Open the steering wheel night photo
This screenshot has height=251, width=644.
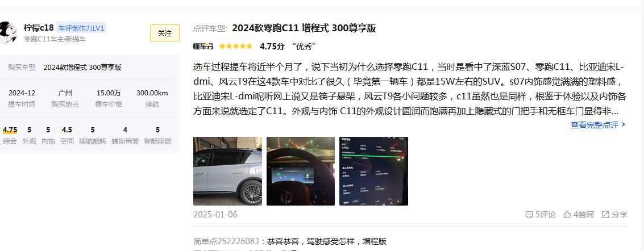tap(301, 171)
